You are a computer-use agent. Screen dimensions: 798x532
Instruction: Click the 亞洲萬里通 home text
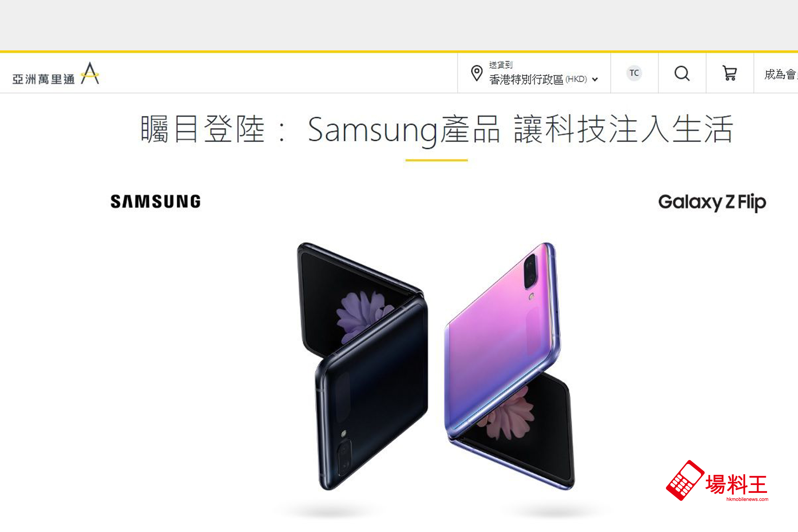point(43,79)
